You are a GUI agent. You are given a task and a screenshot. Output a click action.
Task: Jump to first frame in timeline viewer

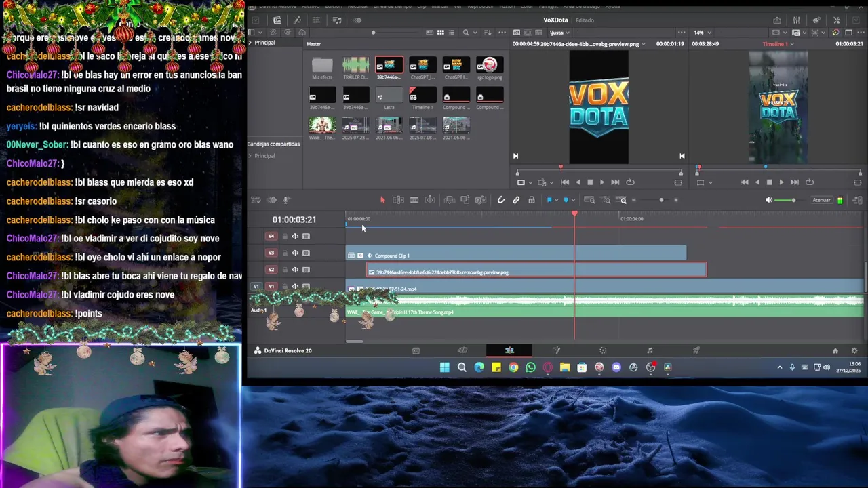pos(745,182)
